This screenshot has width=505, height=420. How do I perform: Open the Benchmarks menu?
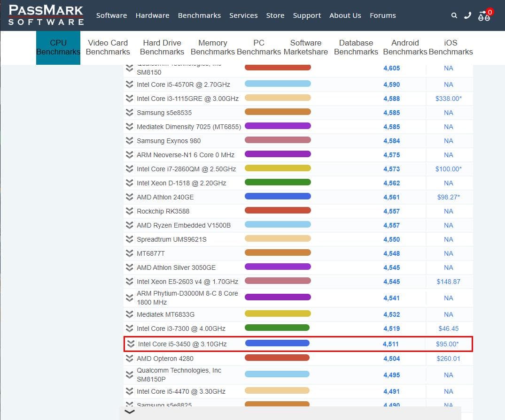click(x=199, y=15)
